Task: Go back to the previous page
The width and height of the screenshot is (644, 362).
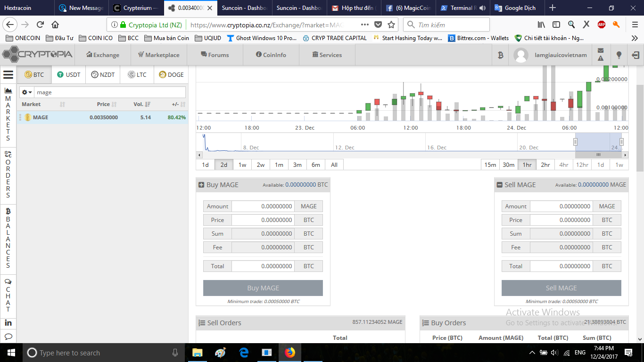Action: coord(10,25)
